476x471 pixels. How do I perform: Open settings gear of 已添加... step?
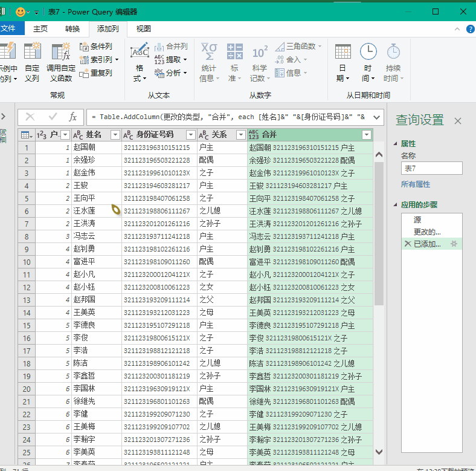pyautogui.click(x=454, y=244)
